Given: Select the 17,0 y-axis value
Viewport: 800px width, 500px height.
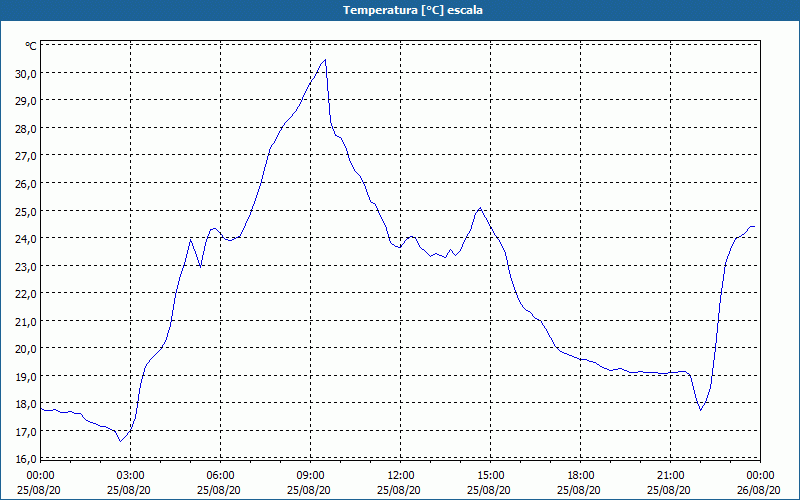Looking at the screenshot, I should click(x=27, y=432).
